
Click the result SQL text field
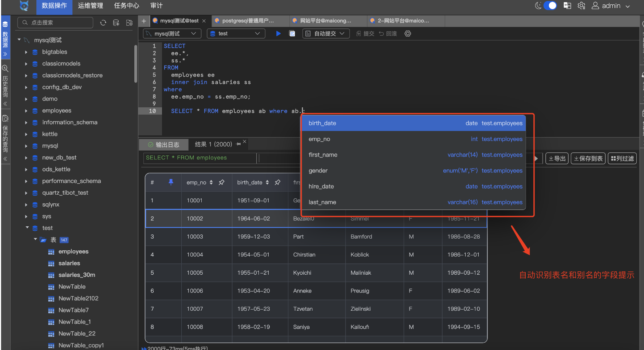tap(200, 158)
